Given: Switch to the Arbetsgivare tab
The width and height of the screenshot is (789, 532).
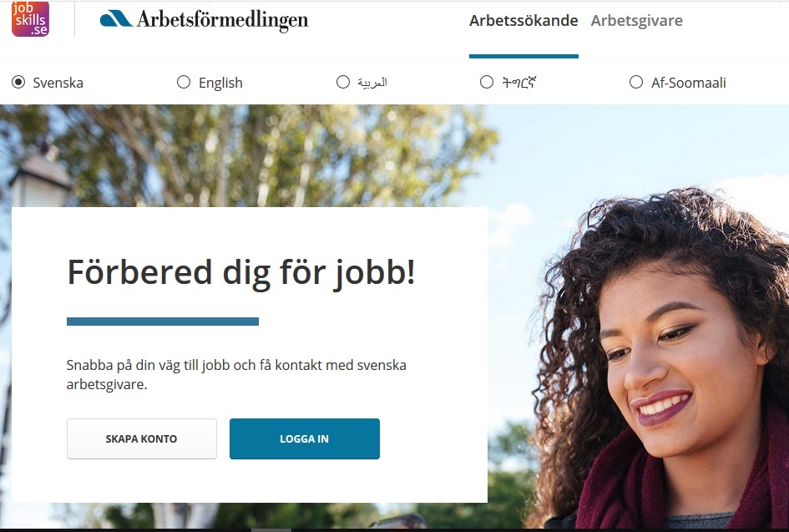Looking at the screenshot, I should pos(636,21).
